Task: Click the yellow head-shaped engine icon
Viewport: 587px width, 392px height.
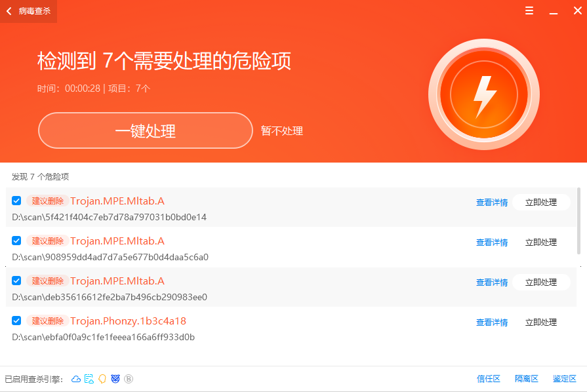Action: click(102, 379)
